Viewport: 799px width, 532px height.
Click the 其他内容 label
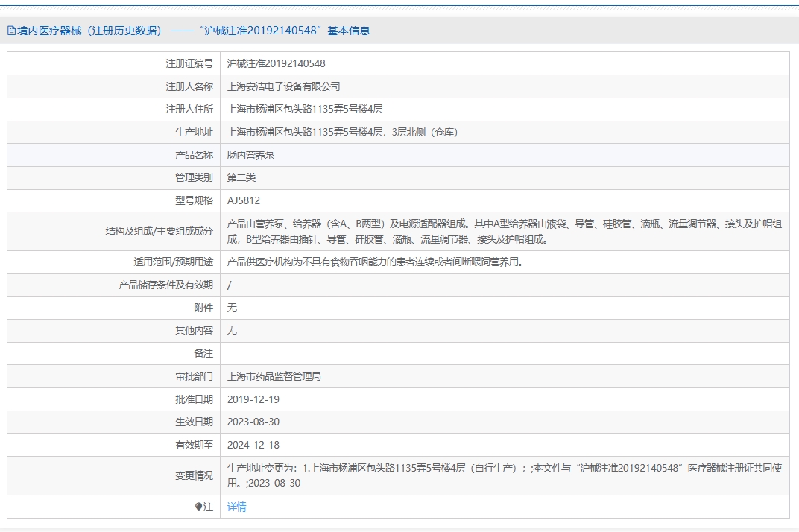pyautogui.click(x=194, y=331)
